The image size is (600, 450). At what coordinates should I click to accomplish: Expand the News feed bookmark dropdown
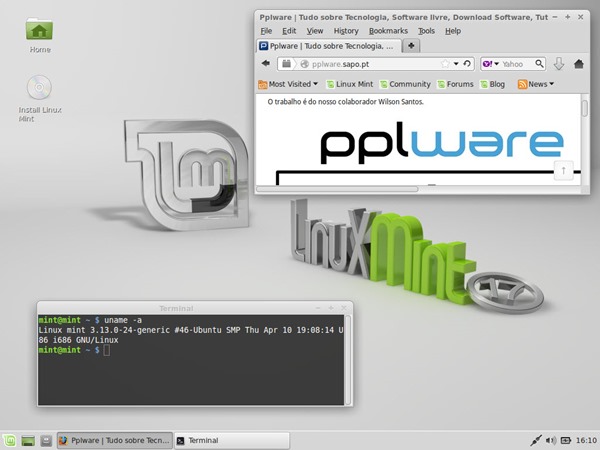tap(536, 84)
